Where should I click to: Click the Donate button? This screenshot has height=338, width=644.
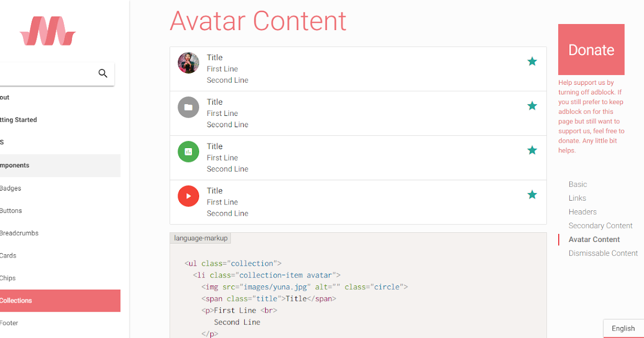click(x=591, y=49)
